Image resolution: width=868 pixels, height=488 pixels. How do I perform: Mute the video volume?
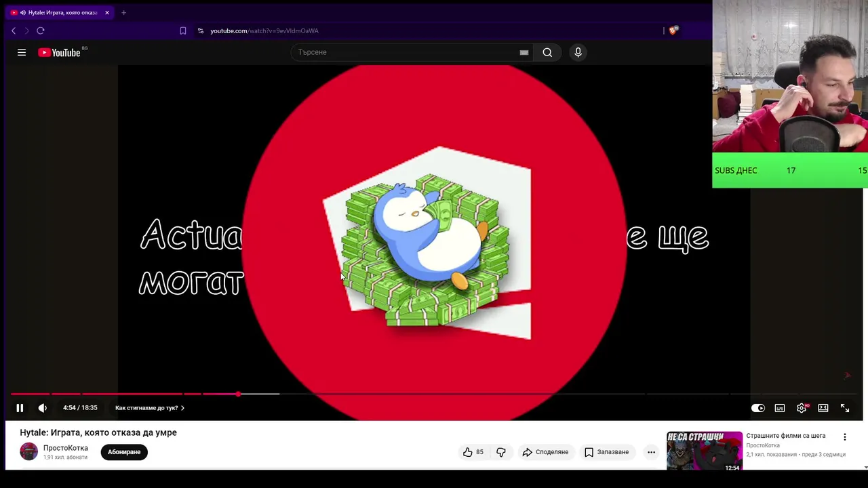pos(43,407)
